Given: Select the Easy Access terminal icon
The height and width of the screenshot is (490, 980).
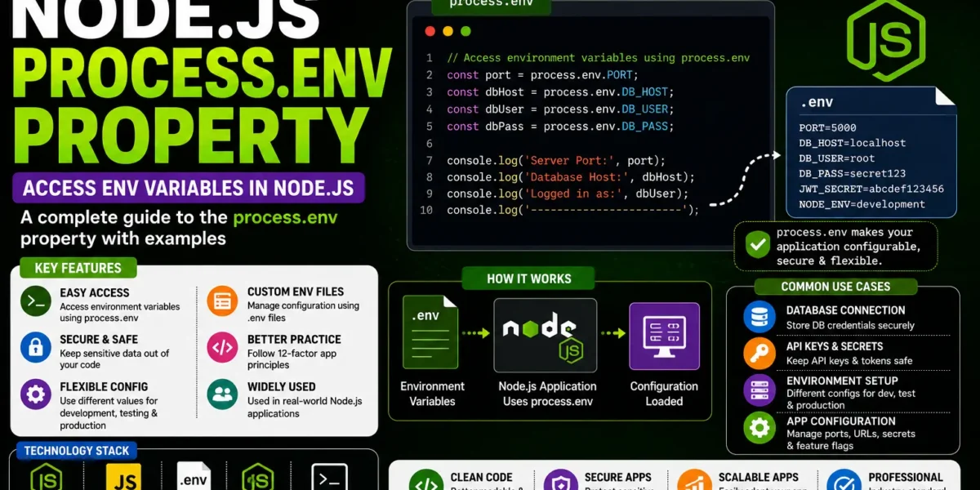Looking at the screenshot, I should click(x=36, y=301).
